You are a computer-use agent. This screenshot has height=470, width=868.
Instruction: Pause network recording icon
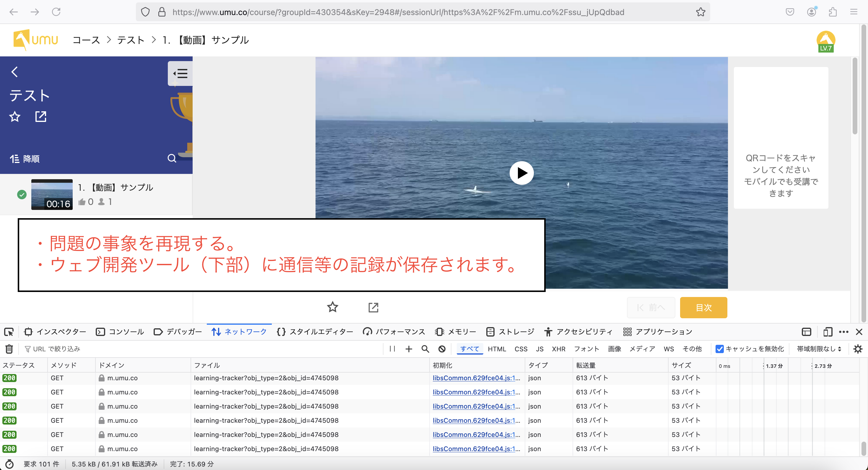[x=392, y=349]
